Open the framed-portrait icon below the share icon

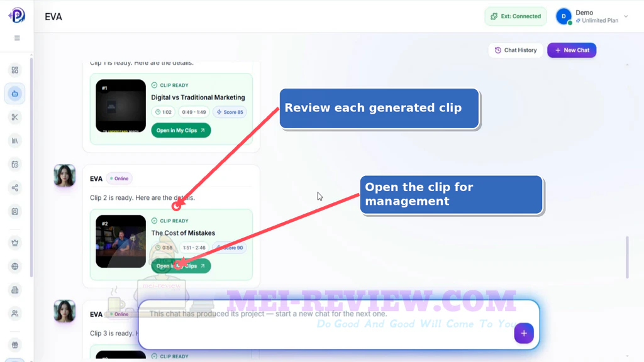(15, 211)
